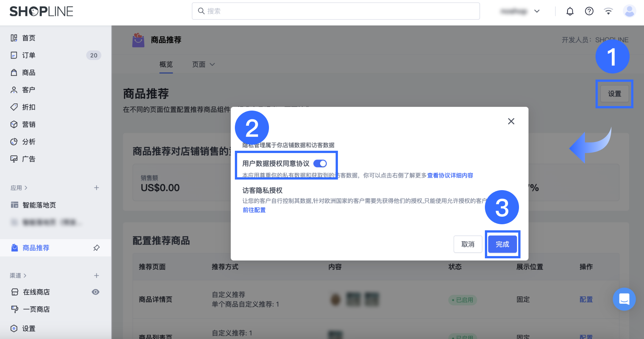
Task: Expand the store account dropdown
Action: pyautogui.click(x=537, y=11)
